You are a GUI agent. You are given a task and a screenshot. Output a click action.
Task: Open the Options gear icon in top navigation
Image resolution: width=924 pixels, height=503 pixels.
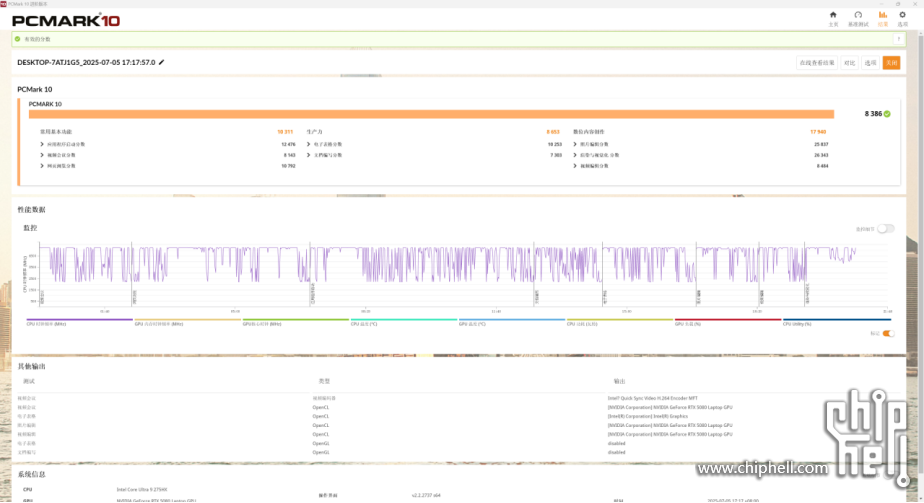pos(902,15)
